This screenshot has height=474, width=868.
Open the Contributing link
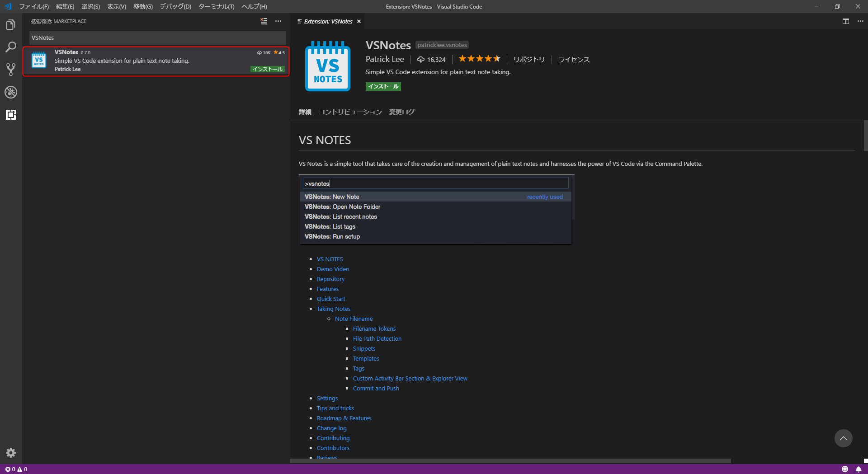coord(333,438)
